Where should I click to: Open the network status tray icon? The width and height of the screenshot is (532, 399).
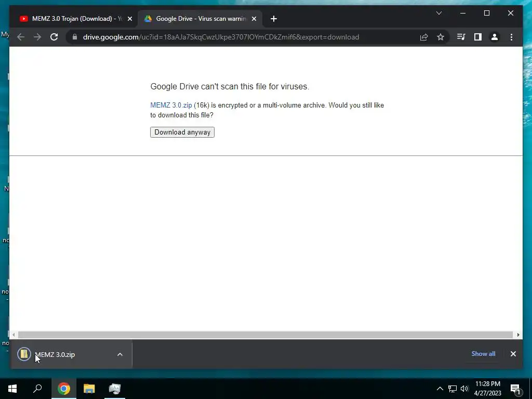coord(453,389)
